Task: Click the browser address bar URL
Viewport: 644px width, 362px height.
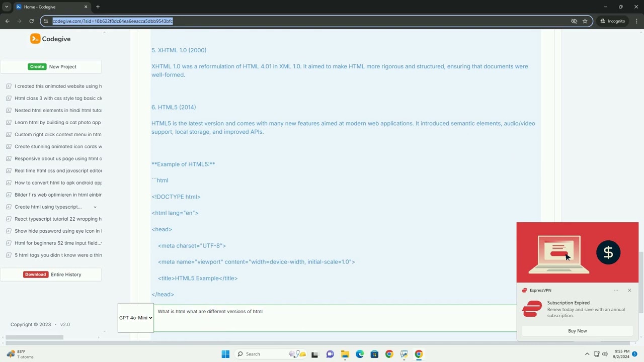Action: point(113,21)
